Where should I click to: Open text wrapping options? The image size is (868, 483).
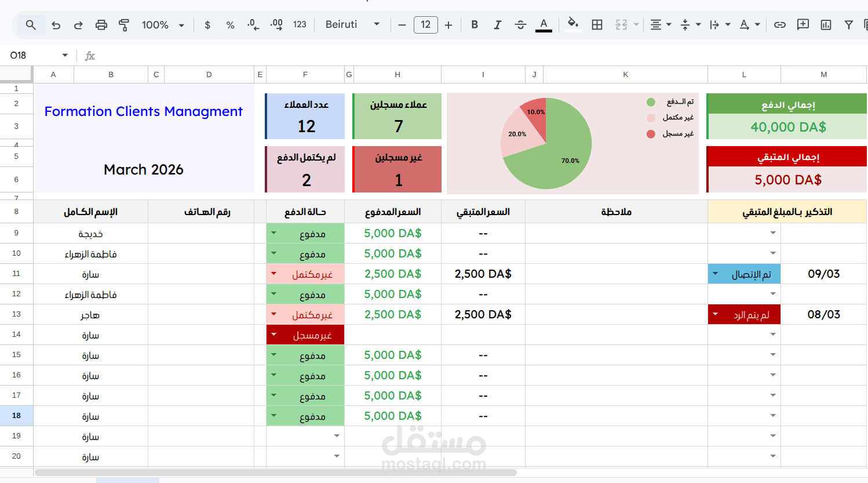719,25
